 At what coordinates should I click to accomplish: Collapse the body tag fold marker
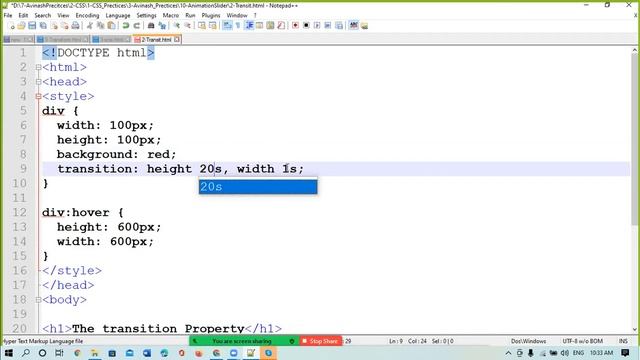click(38, 300)
